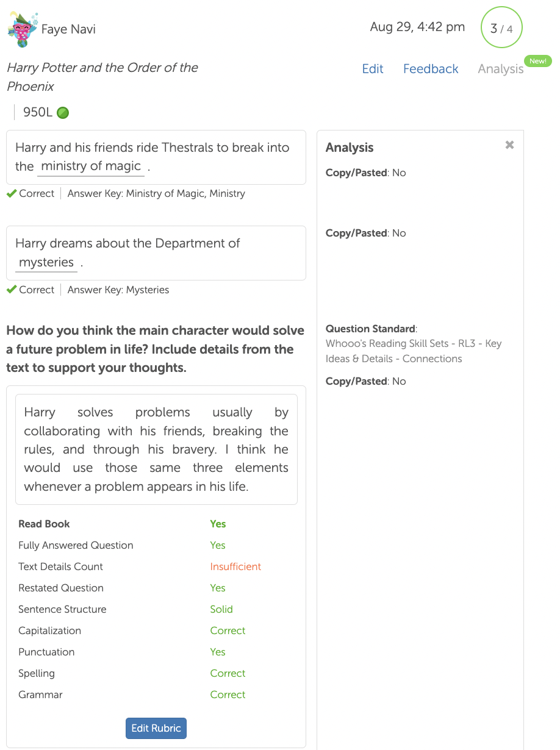Click the Correct value beside Spelling
Screen dimensions: 560x750
pos(228,673)
